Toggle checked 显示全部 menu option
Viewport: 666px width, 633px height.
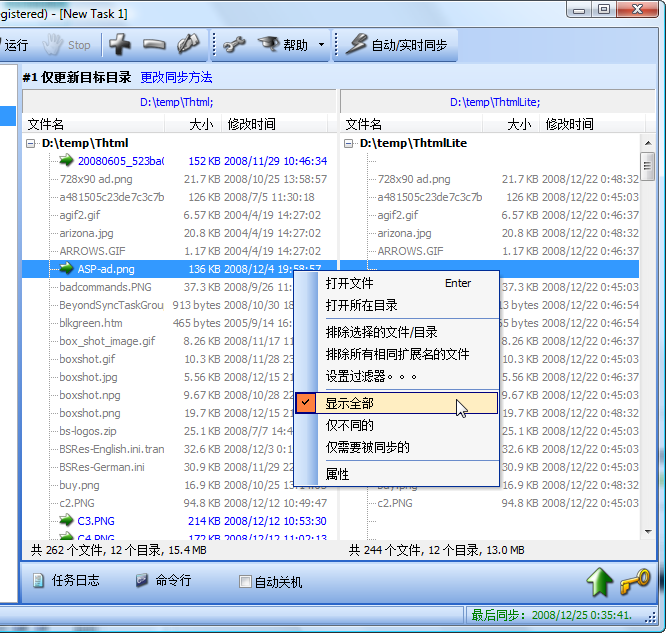tap(396, 403)
